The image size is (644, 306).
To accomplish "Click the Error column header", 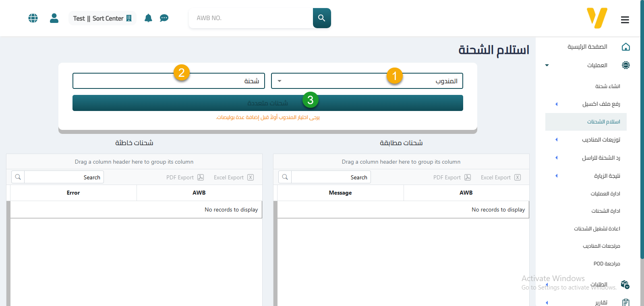I will point(73,193).
